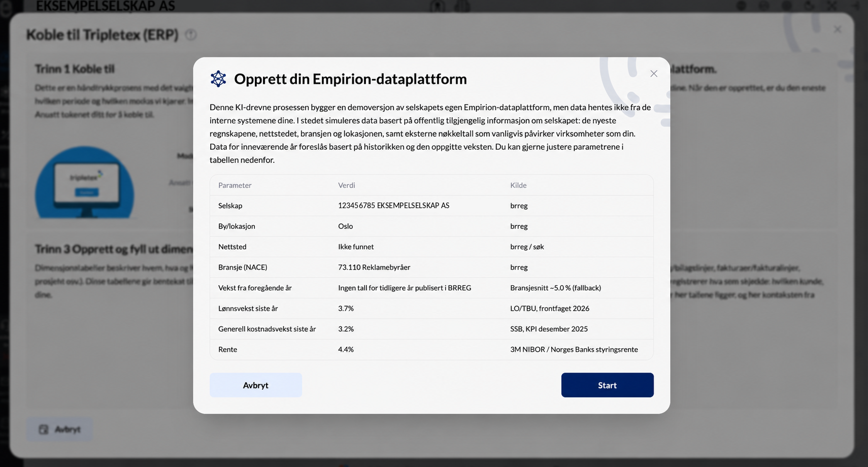Click Trinn 3 Opprett og fyll ut heading

tap(114, 249)
